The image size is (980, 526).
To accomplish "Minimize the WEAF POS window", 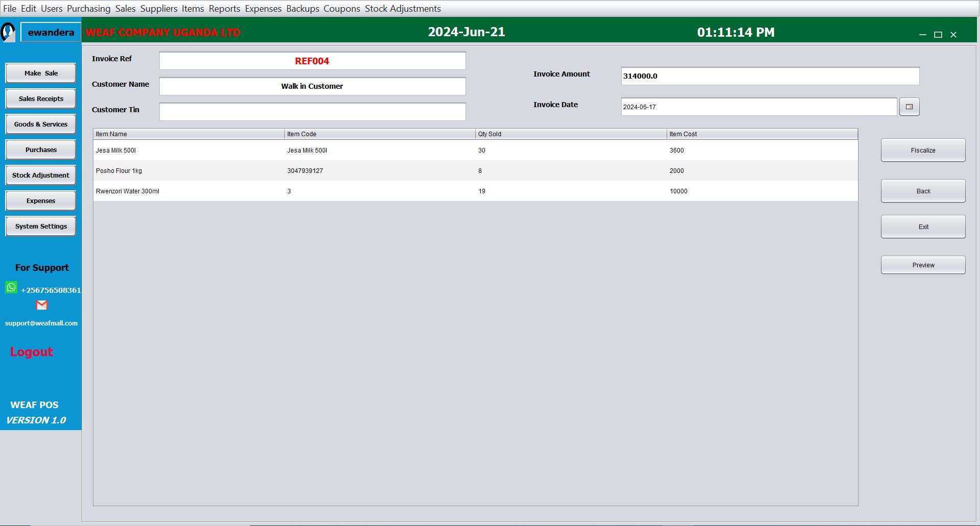I will [922, 35].
